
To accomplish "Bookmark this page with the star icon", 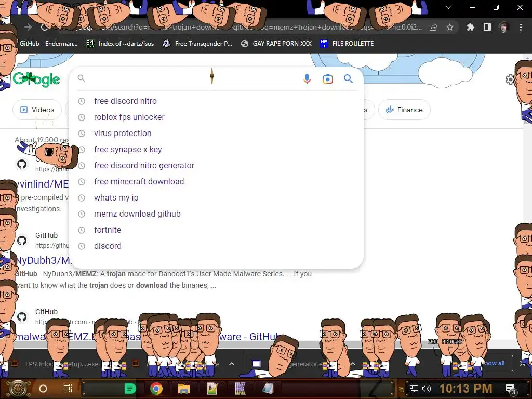I will (x=450, y=27).
